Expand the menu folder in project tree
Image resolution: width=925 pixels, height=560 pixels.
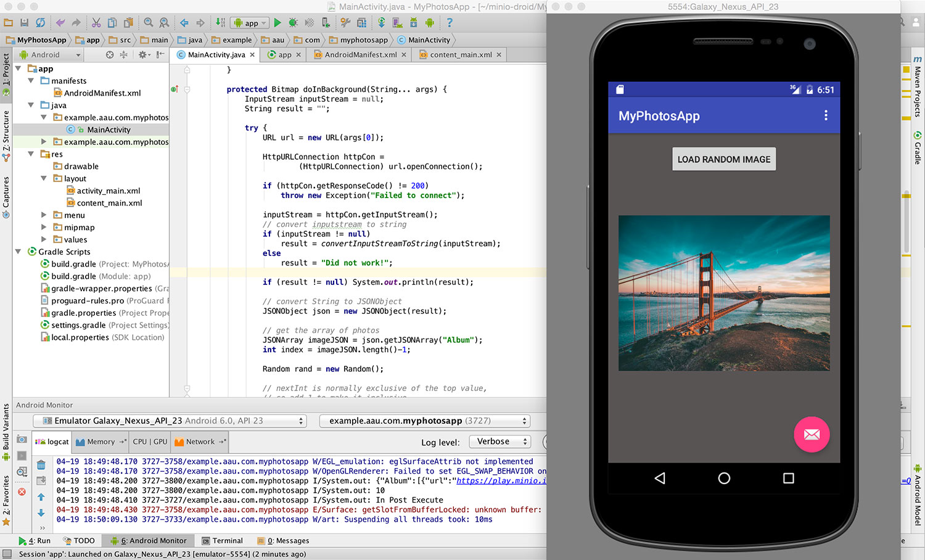[44, 215]
